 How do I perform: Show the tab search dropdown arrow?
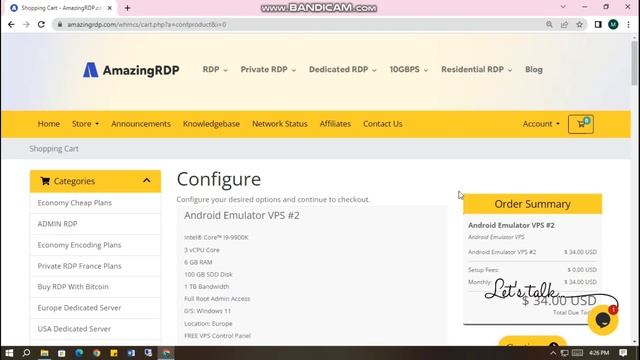click(x=563, y=7)
